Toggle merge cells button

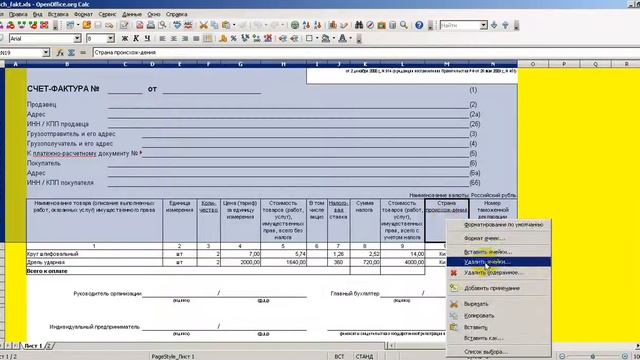tap(208, 38)
